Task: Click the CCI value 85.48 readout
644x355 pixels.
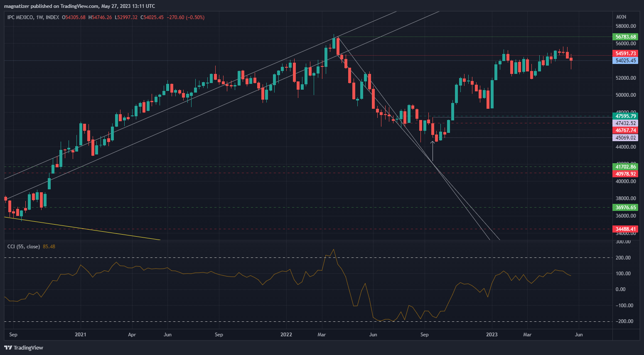Action: (49, 247)
